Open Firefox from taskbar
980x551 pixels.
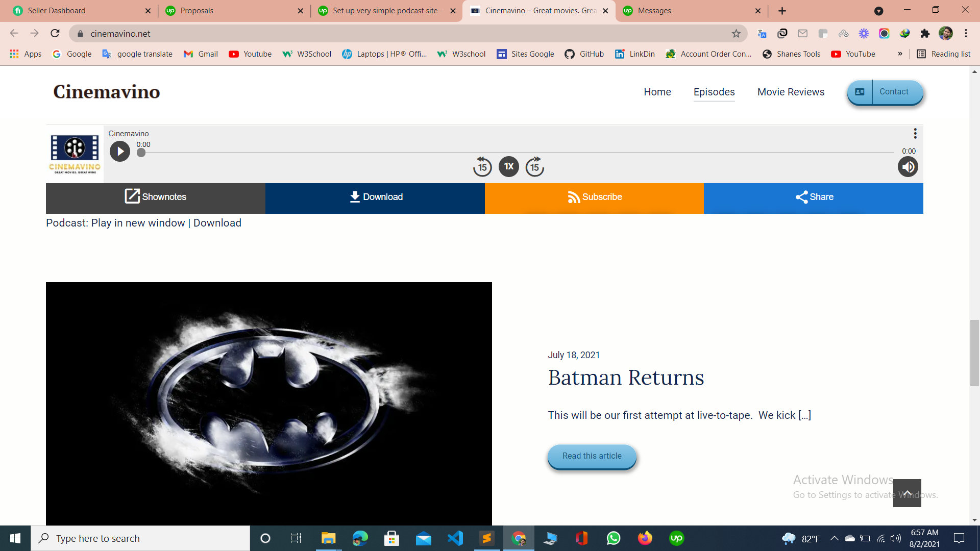[x=645, y=538]
